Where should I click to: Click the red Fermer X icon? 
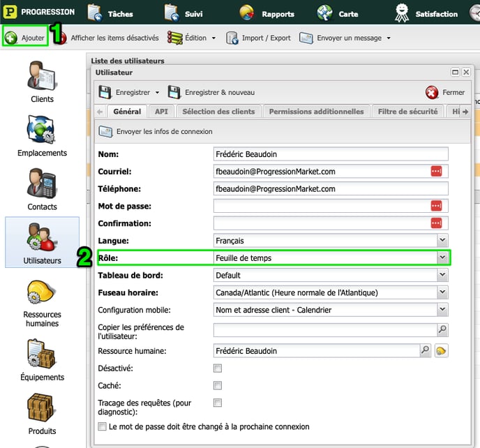pyautogui.click(x=432, y=92)
